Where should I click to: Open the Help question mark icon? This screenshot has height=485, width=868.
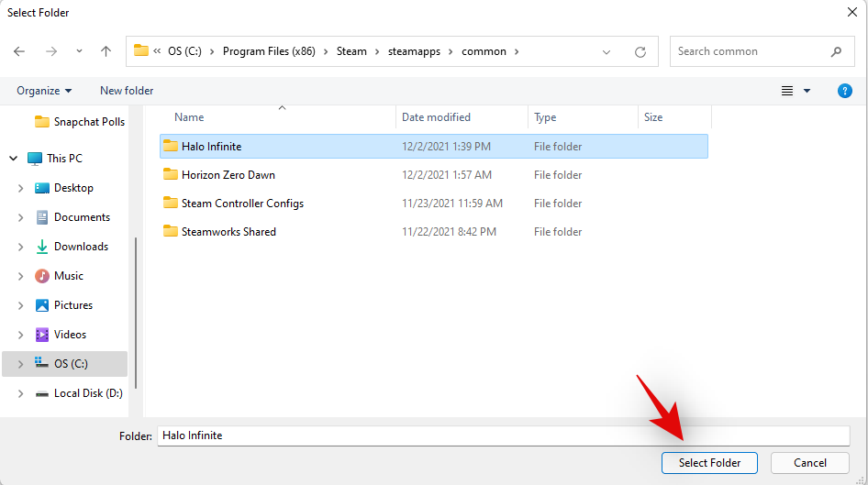(x=845, y=91)
